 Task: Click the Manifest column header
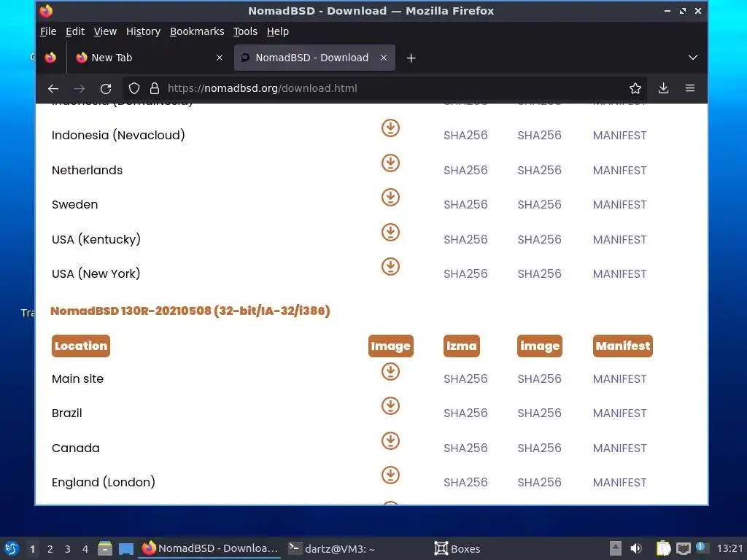(x=623, y=346)
